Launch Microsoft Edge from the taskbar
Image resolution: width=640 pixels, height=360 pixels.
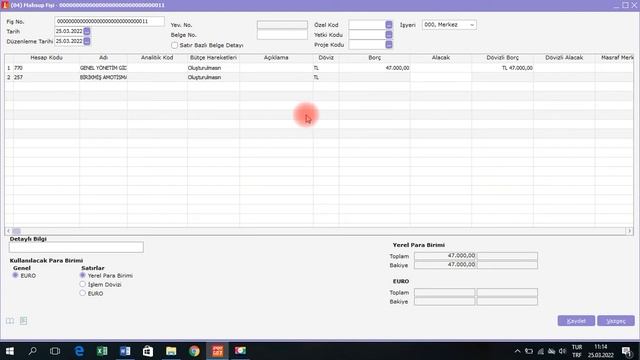click(79, 351)
